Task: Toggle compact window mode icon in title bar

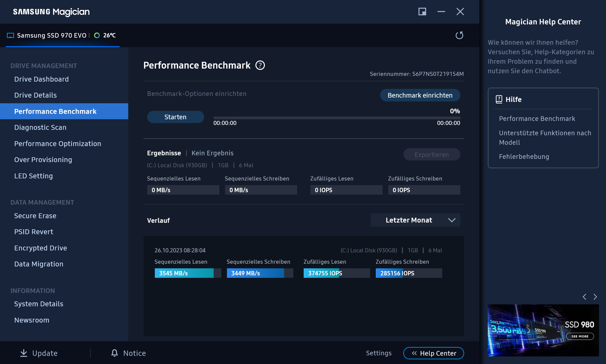Action: click(422, 12)
